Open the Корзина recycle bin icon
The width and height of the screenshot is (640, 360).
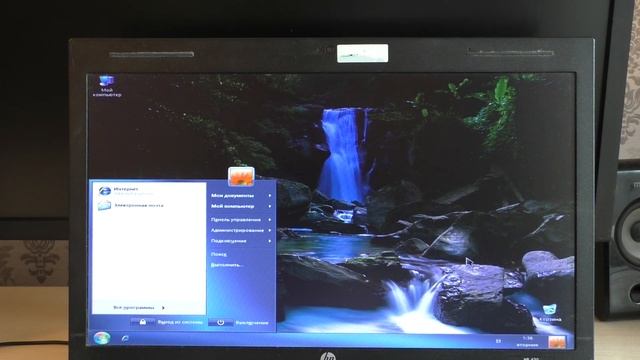550,313
